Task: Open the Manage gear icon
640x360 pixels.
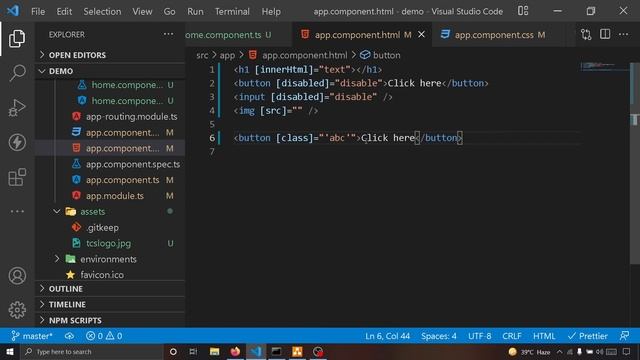Action: coord(17,310)
